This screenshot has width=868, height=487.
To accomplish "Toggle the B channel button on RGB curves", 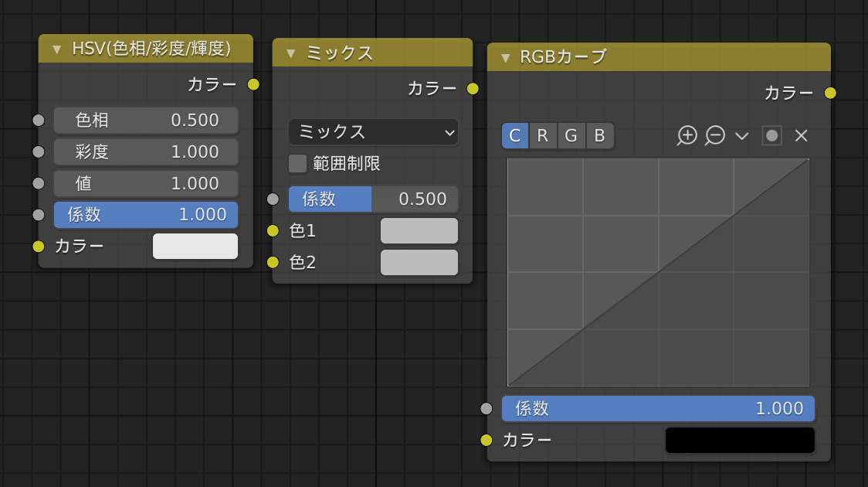I will (x=598, y=135).
